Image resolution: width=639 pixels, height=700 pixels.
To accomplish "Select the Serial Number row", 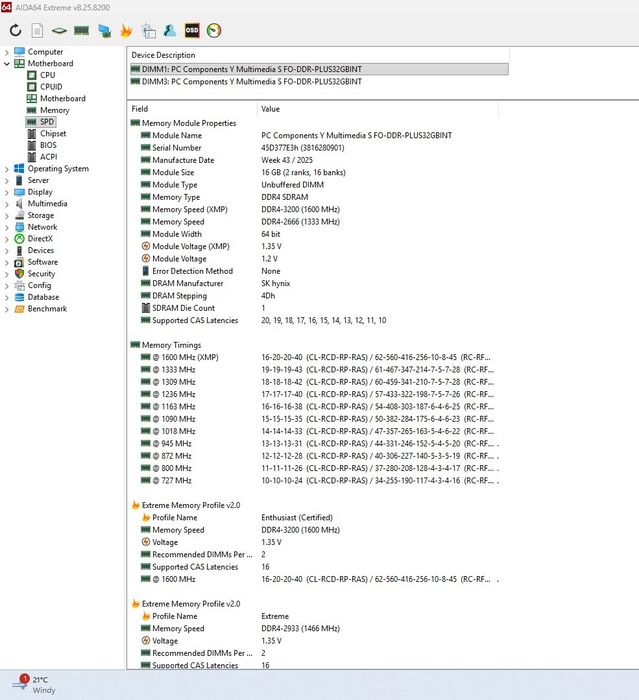I will 313,148.
